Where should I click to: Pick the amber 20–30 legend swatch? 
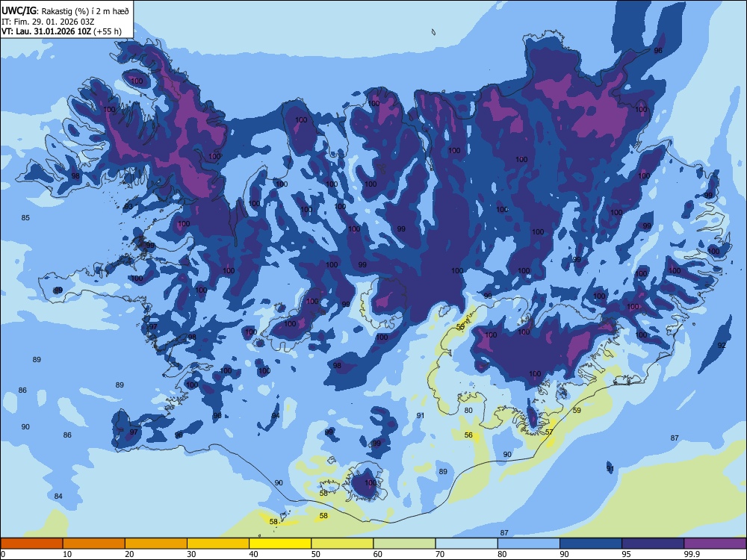pos(156,544)
